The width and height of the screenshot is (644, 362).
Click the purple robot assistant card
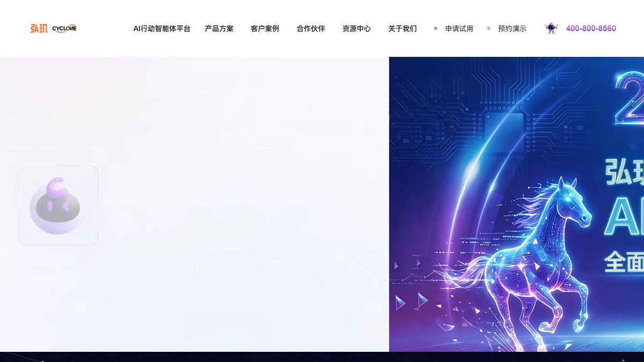(58, 205)
